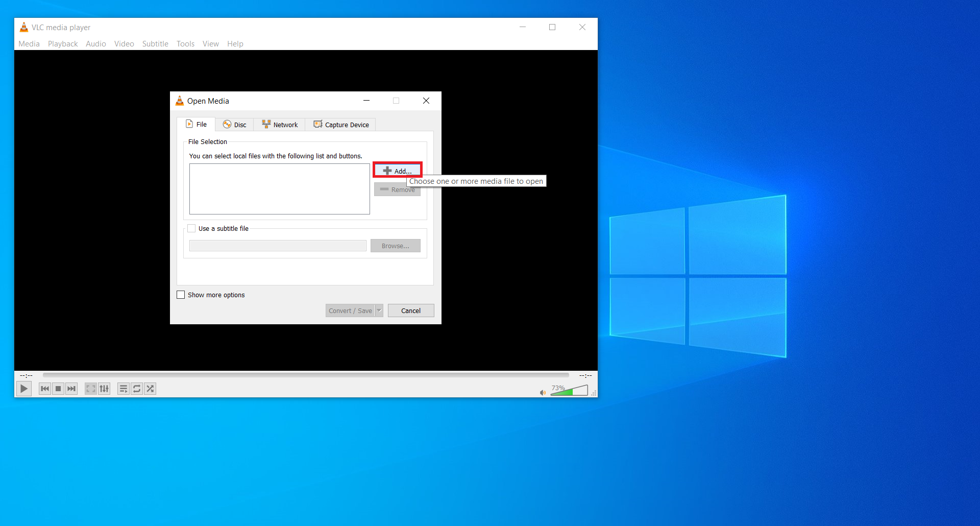
Task: Select the Capture Device tab
Action: coord(341,125)
